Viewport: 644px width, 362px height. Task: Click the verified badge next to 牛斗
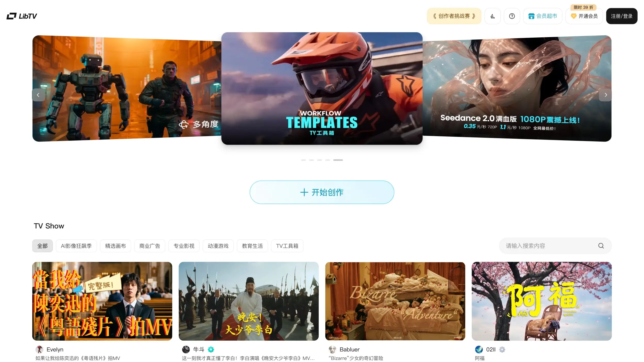211,349
